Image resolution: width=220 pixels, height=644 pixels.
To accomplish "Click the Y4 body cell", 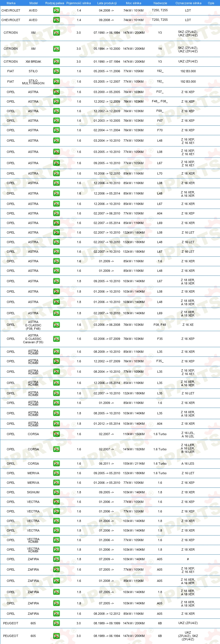I will tap(160, 49).
